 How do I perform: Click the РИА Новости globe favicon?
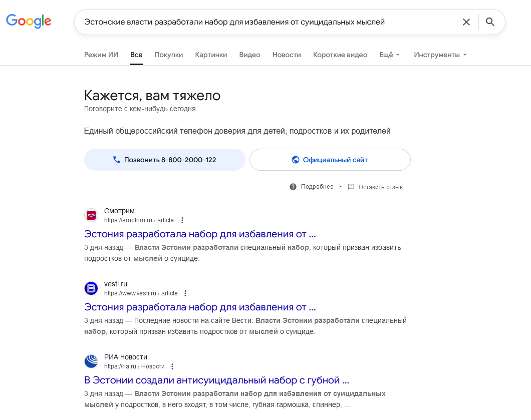[x=91, y=361]
